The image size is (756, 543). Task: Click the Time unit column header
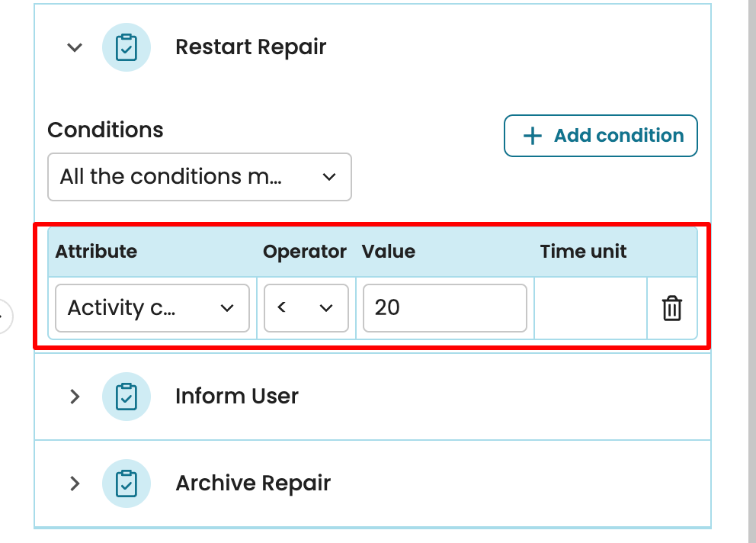[x=583, y=252]
